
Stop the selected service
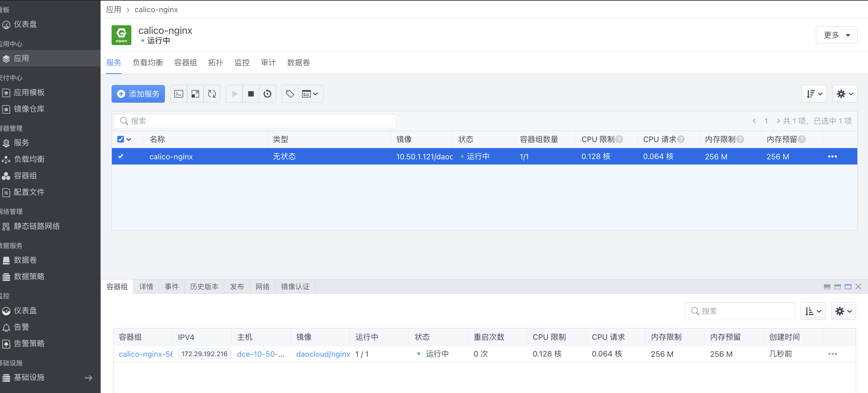(x=251, y=94)
